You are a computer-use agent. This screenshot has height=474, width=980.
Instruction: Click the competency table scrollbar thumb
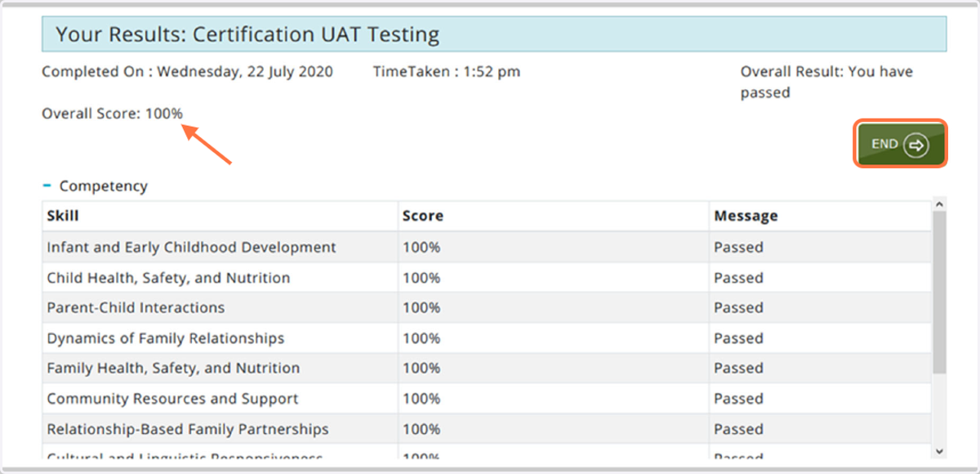coord(938,294)
